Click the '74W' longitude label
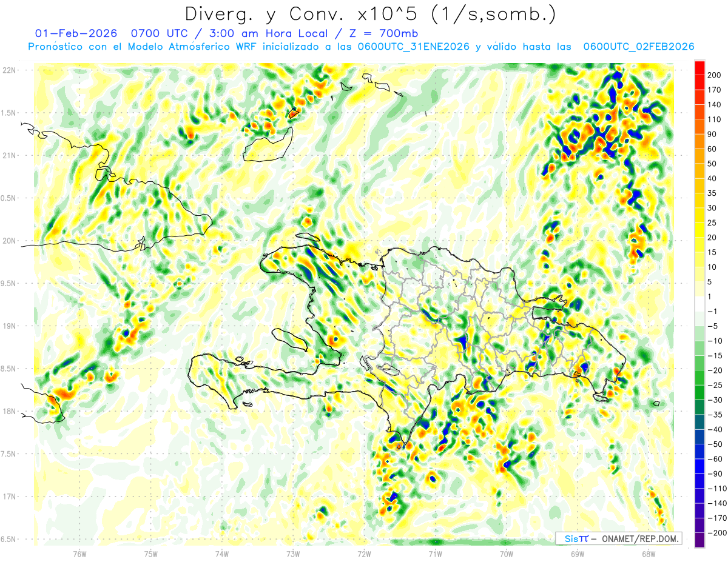This screenshot has width=728, height=562. coord(222,554)
